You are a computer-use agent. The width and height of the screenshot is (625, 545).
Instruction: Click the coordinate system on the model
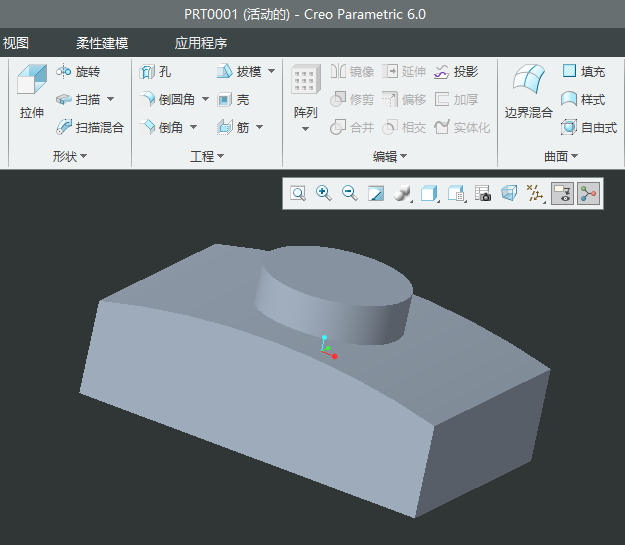[x=328, y=348]
